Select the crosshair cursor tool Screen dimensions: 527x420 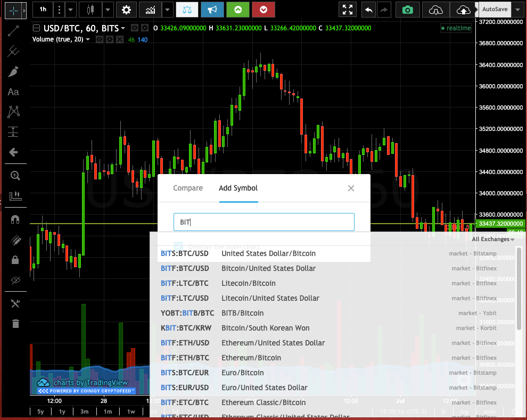[13, 11]
